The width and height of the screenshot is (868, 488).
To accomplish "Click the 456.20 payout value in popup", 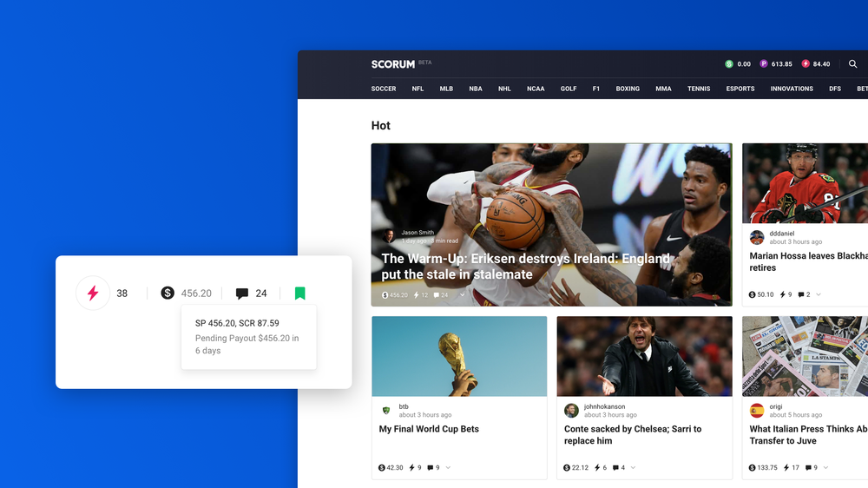I will (x=196, y=293).
